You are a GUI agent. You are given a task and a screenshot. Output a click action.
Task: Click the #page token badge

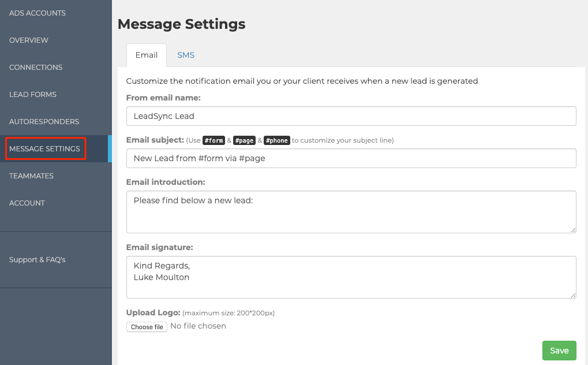point(244,140)
